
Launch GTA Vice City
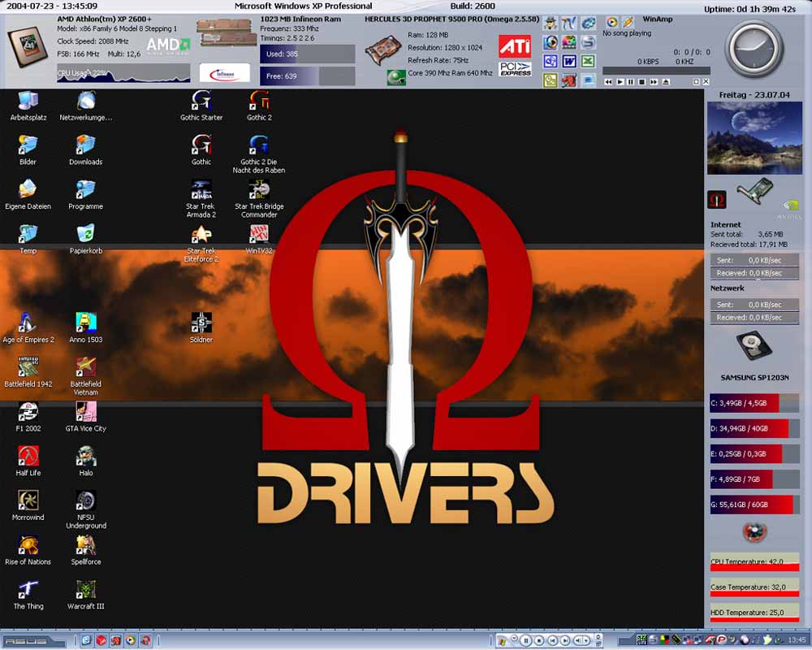click(x=85, y=418)
